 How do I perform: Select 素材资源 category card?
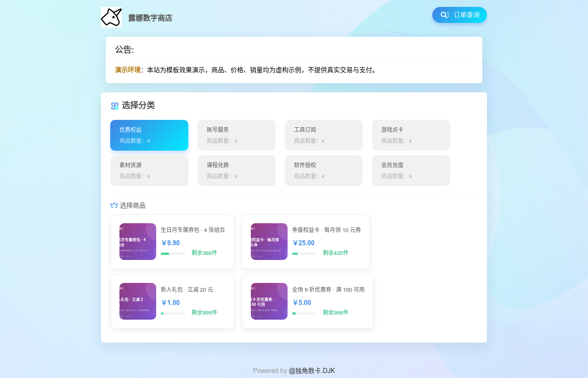(x=149, y=170)
